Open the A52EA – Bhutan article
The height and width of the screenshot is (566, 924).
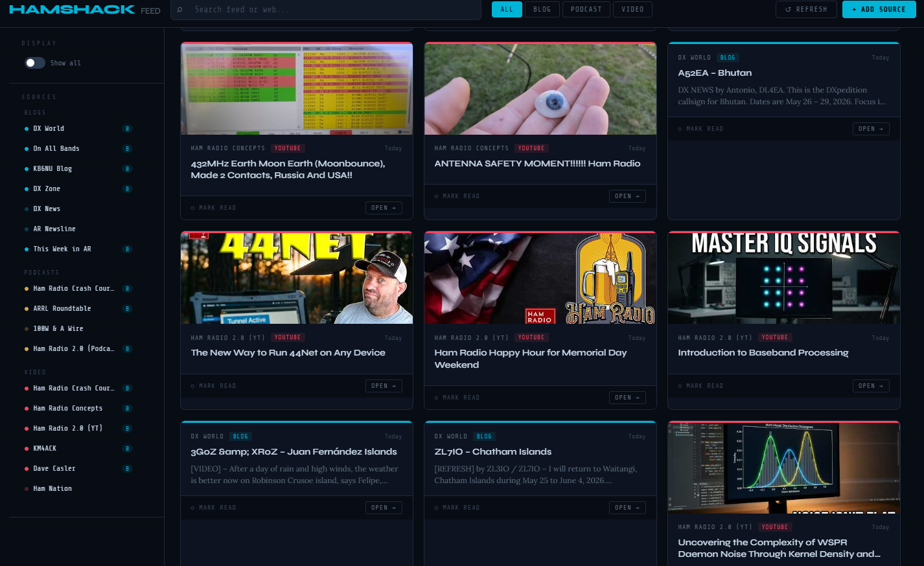click(x=871, y=129)
